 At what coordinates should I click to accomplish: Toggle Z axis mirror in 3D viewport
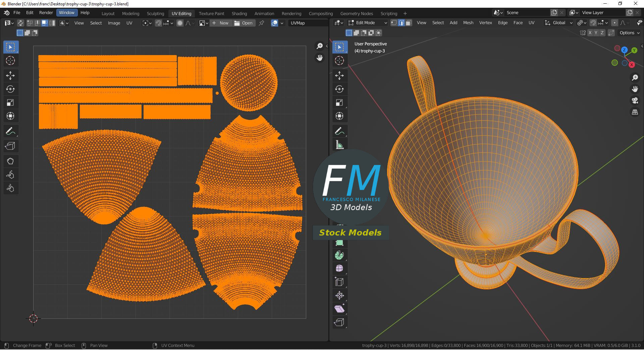pos(602,33)
